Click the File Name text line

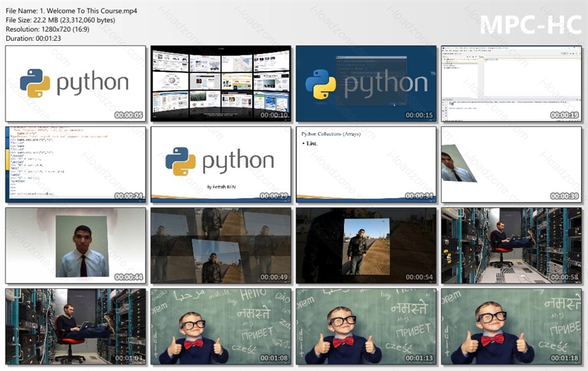pyautogui.click(x=71, y=11)
